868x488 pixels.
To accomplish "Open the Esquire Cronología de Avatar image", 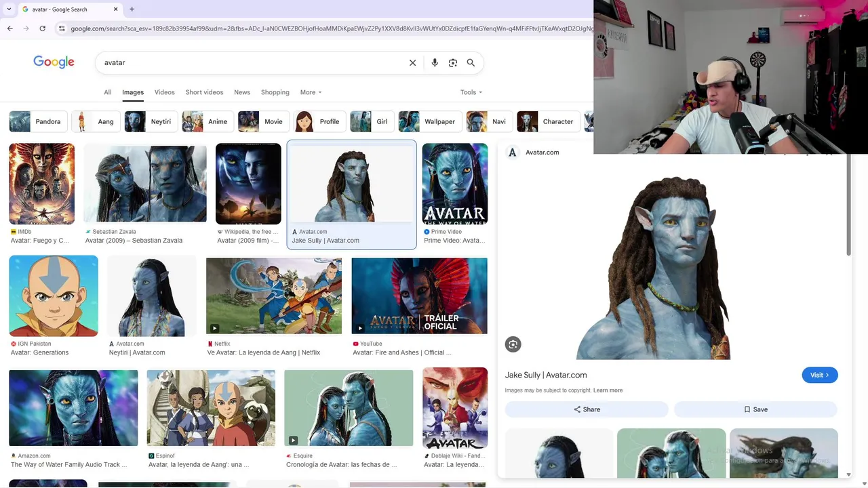I will coord(349,408).
